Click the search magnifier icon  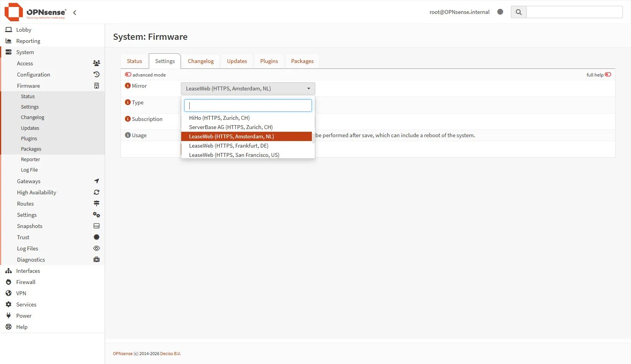pyautogui.click(x=519, y=12)
